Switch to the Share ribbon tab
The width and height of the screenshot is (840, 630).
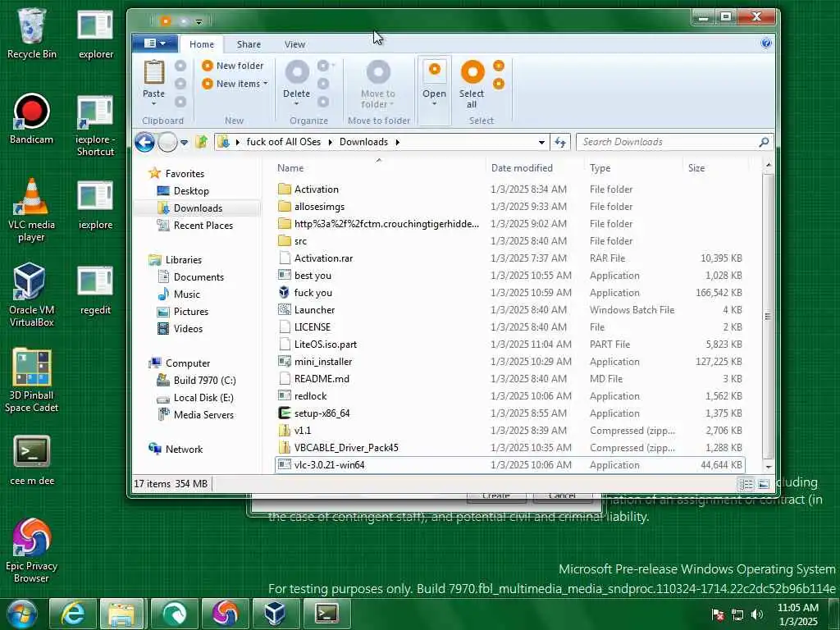pos(249,44)
